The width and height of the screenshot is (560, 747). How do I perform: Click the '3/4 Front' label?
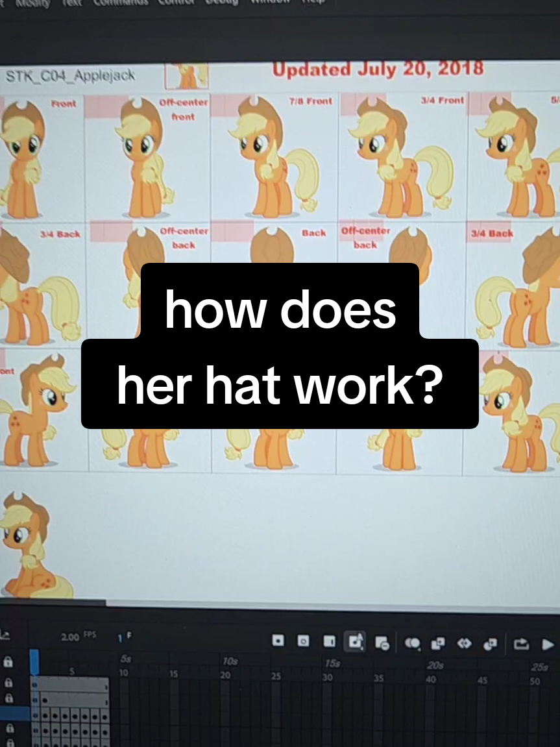tap(443, 100)
